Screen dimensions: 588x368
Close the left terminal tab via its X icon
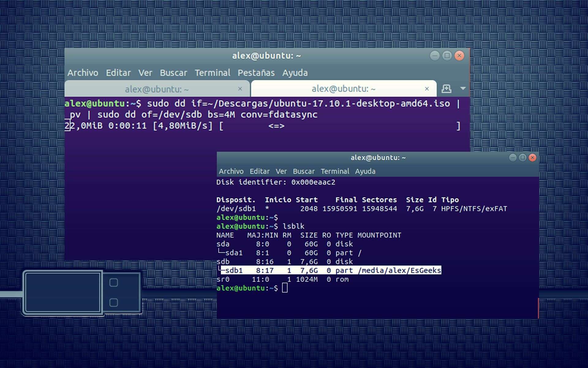point(240,89)
